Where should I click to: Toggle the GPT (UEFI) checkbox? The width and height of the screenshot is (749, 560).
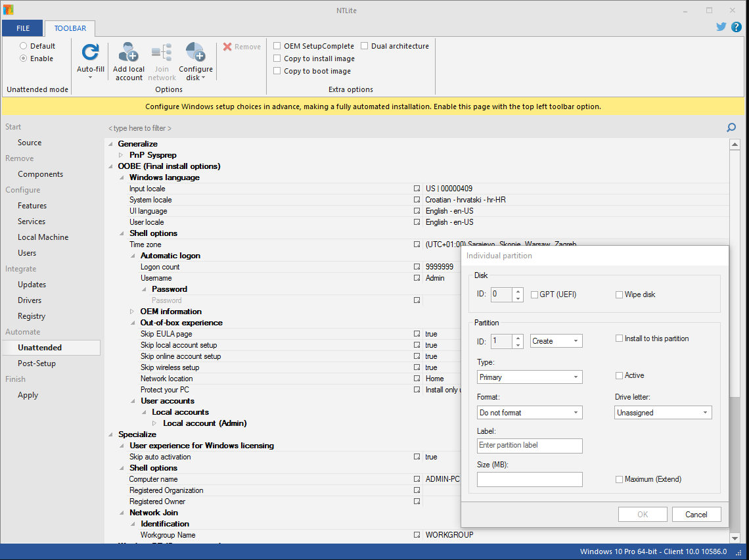pyautogui.click(x=535, y=295)
